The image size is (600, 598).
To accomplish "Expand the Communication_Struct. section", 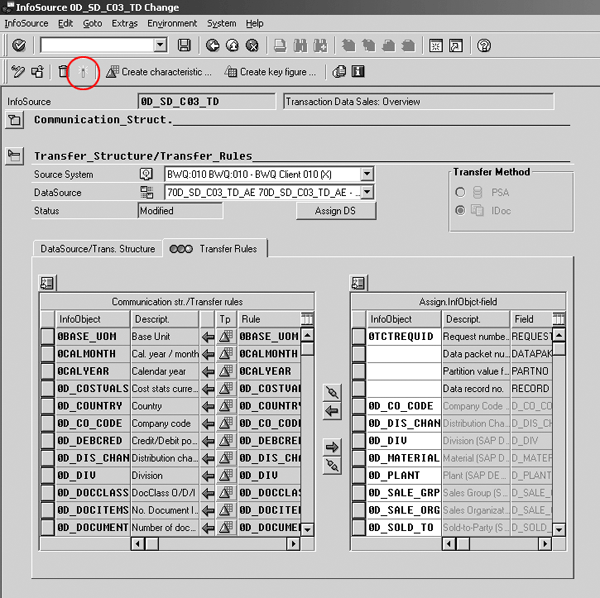I will [15, 121].
